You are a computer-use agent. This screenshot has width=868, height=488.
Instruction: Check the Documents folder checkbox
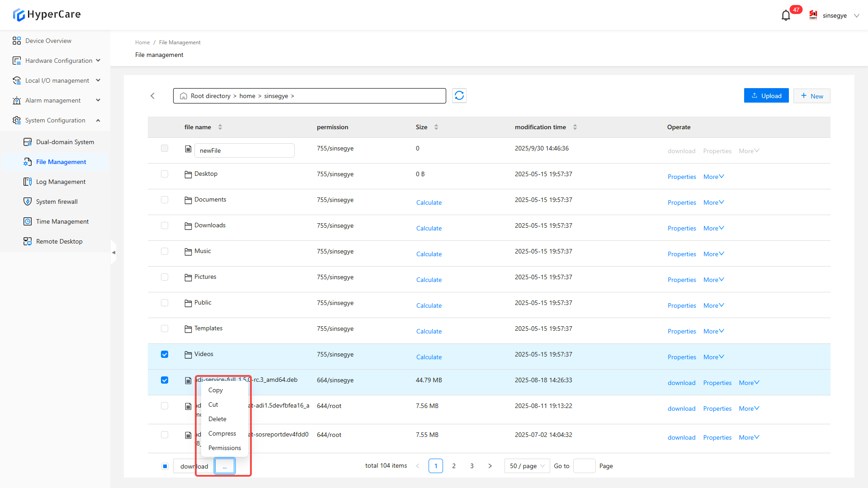click(x=165, y=200)
